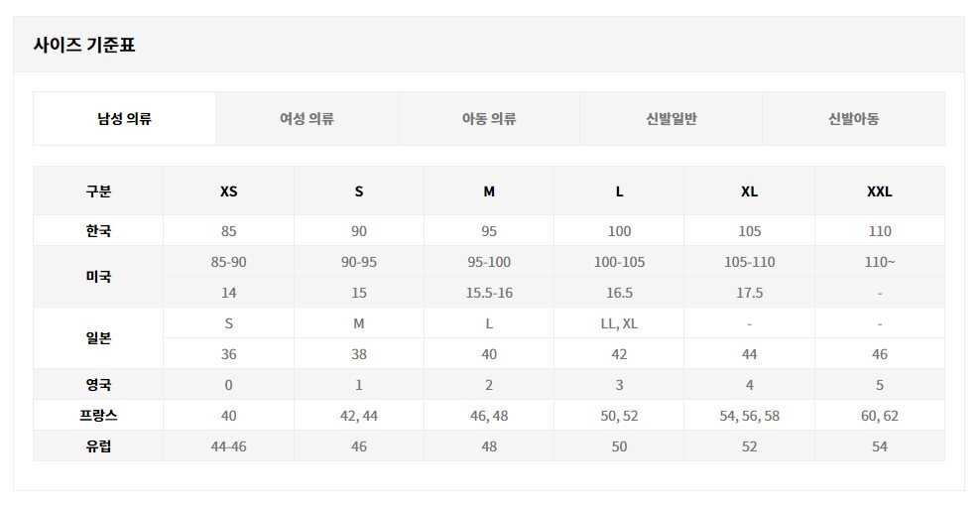This screenshot has height=507, width=980.
Task: Click the 일본 row label
Action: click(x=98, y=338)
